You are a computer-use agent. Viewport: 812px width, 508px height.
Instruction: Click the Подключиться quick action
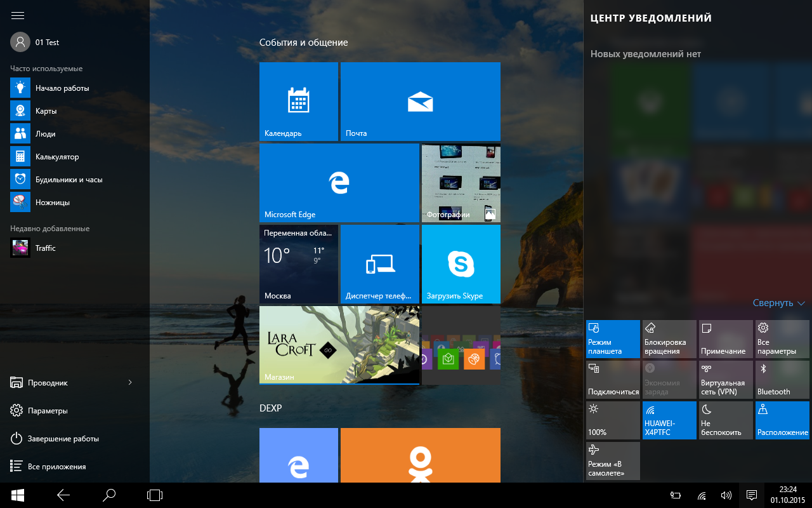[x=613, y=380]
